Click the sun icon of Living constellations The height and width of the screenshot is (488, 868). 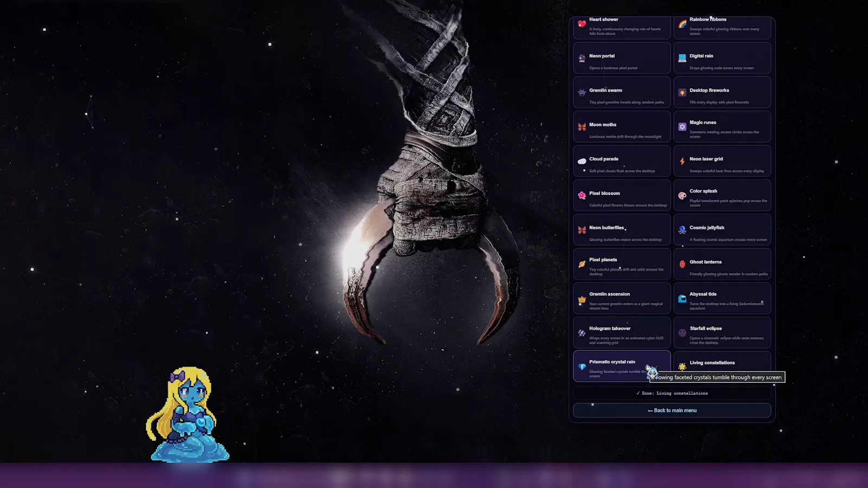[x=682, y=367]
